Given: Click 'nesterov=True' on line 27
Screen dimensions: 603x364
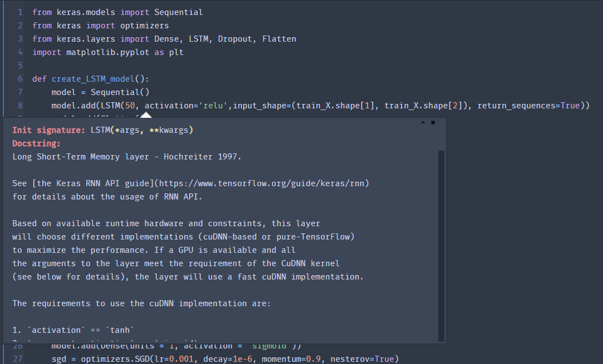Looking at the screenshot, I should pos(362,359).
